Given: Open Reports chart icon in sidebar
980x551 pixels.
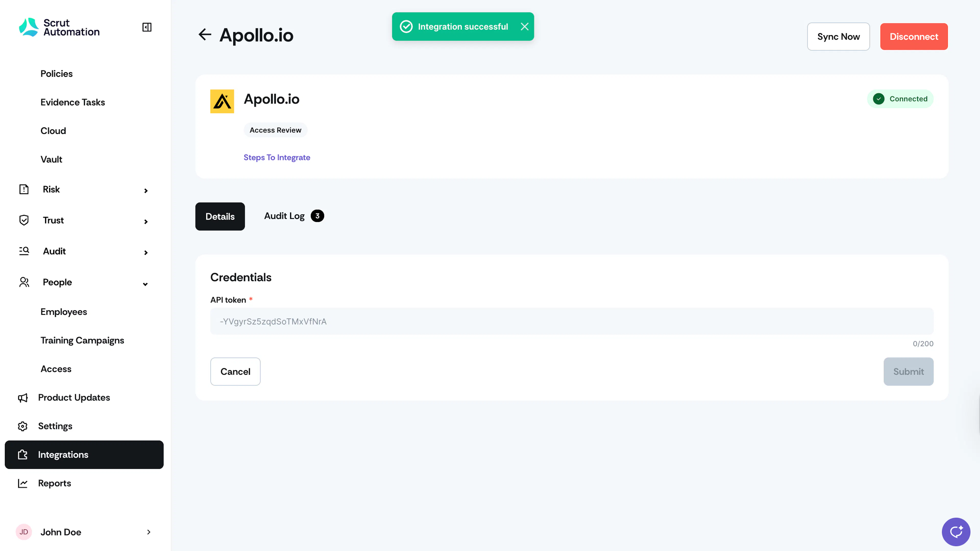Looking at the screenshot, I should click(x=23, y=483).
